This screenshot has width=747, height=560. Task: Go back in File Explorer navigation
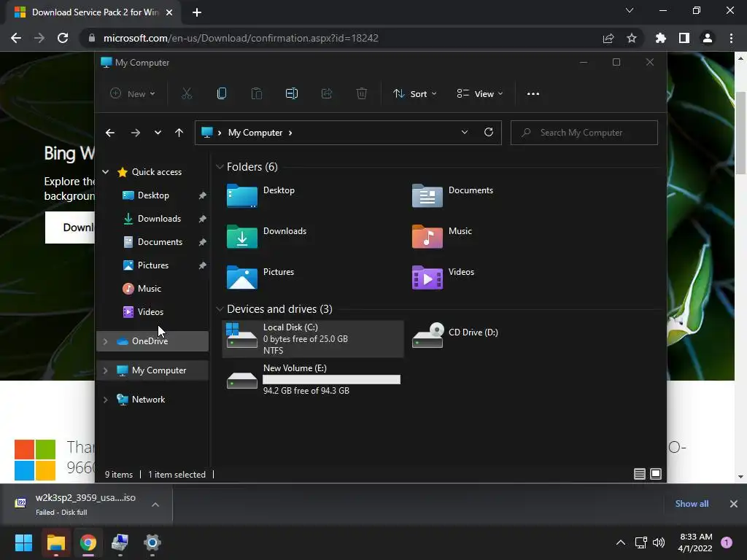(110, 133)
